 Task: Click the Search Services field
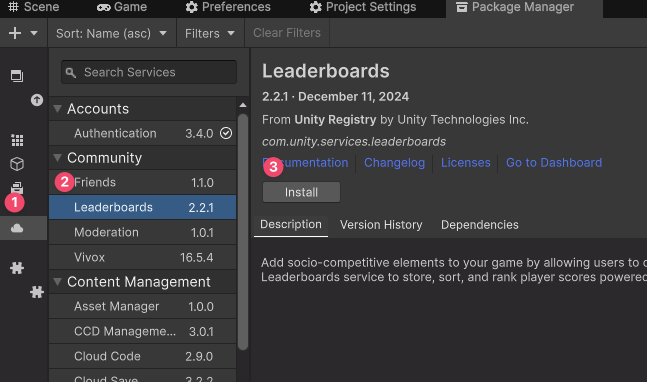click(x=149, y=72)
